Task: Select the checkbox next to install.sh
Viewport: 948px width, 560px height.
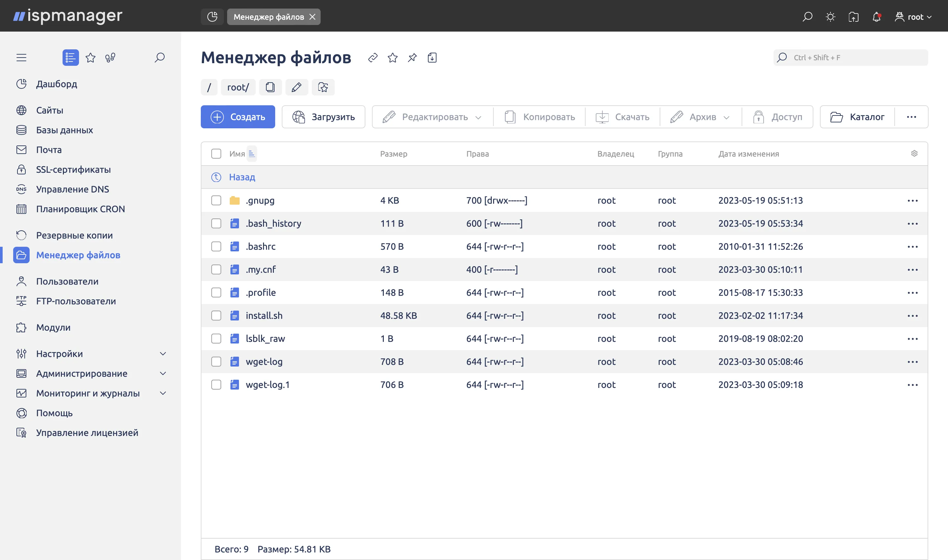Action: [216, 316]
